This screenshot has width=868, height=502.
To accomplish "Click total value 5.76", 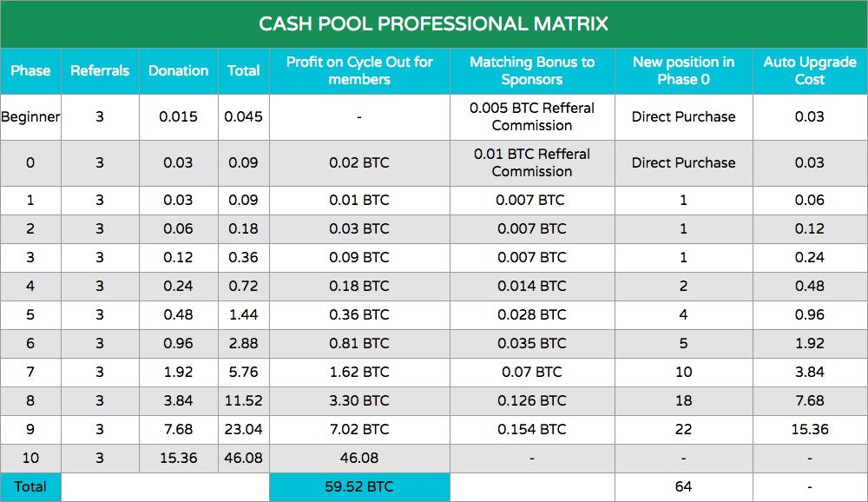I will [244, 373].
